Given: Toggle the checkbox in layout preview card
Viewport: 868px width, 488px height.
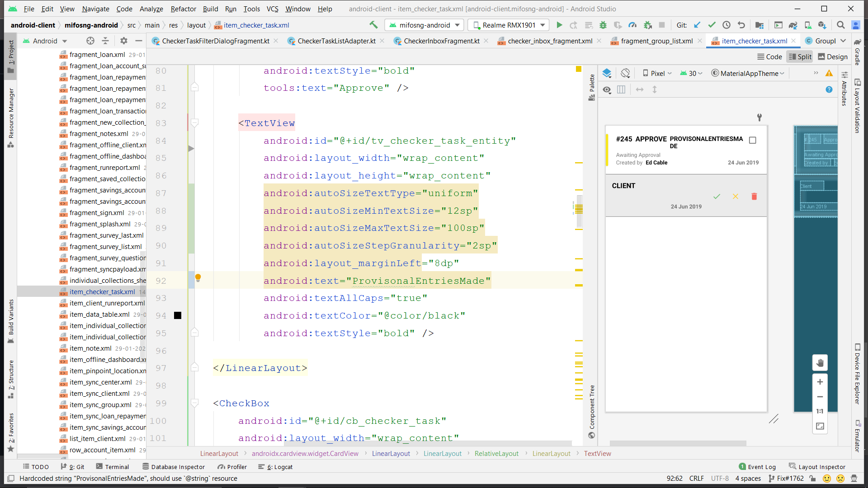Looking at the screenshot, I should point(753,140).
